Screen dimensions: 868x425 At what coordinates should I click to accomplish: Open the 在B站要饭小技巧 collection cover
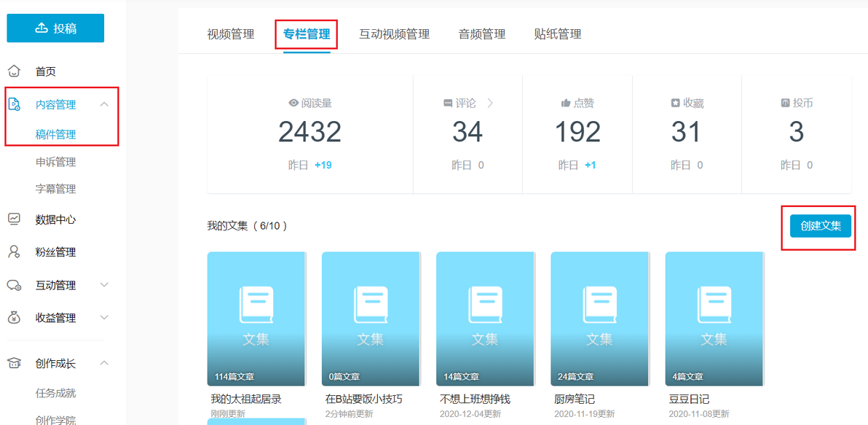[371, 319]
